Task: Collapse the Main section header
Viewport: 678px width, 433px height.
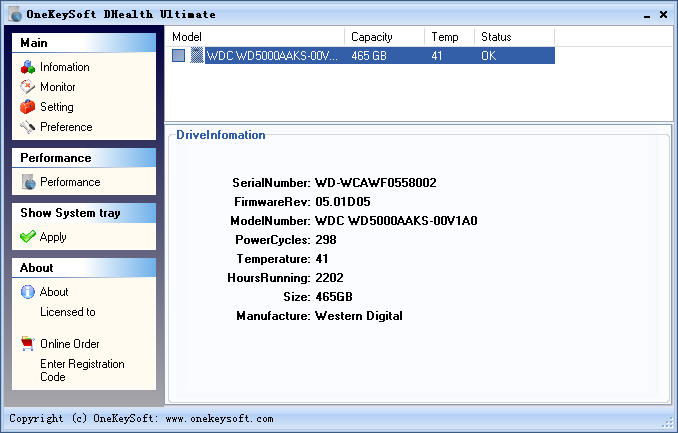Action: point(84,43)
